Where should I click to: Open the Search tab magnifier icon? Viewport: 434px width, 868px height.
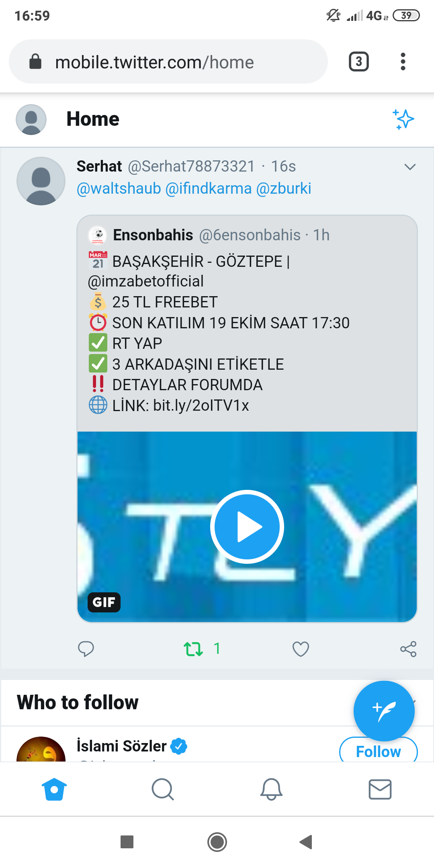[163, 789]
